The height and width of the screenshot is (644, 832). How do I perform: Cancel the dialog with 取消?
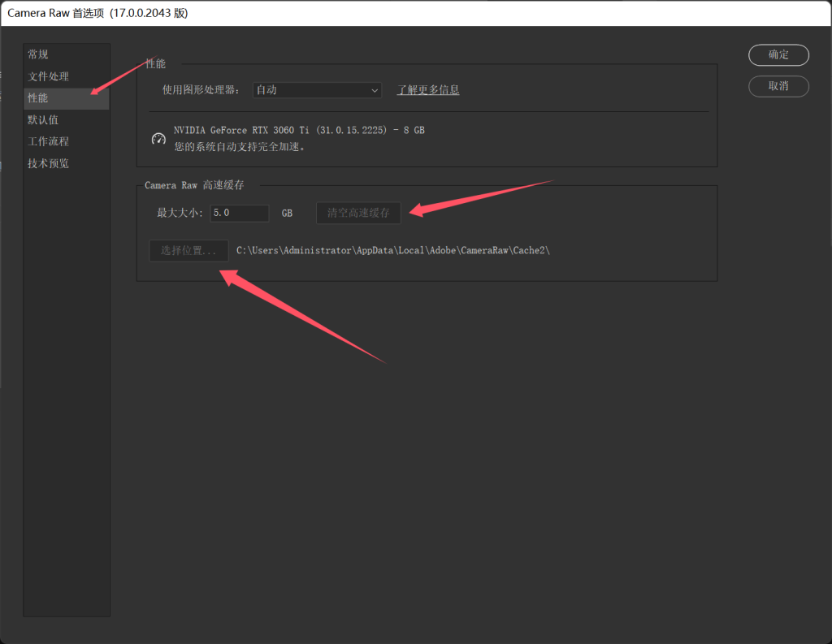(x=778, y=86)
